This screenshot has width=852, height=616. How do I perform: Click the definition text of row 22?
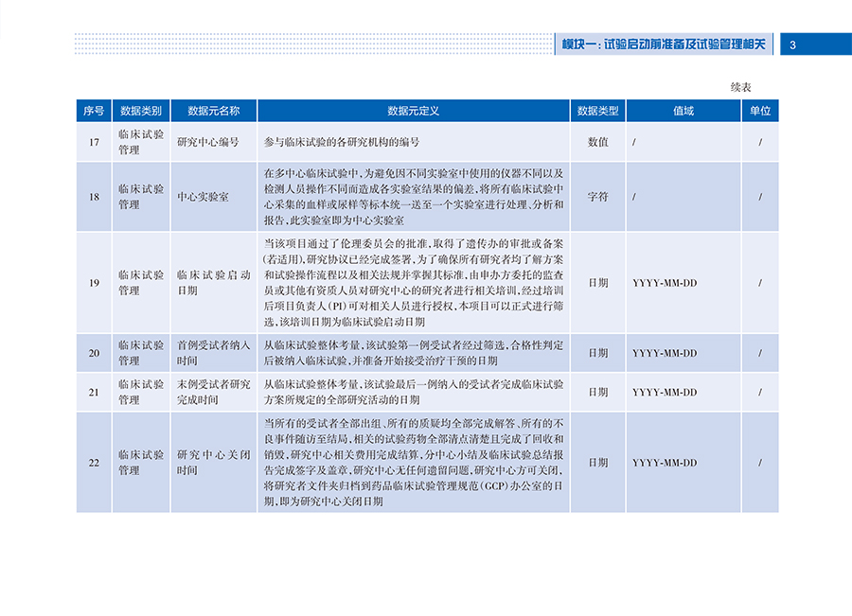[x=414, y=463]
